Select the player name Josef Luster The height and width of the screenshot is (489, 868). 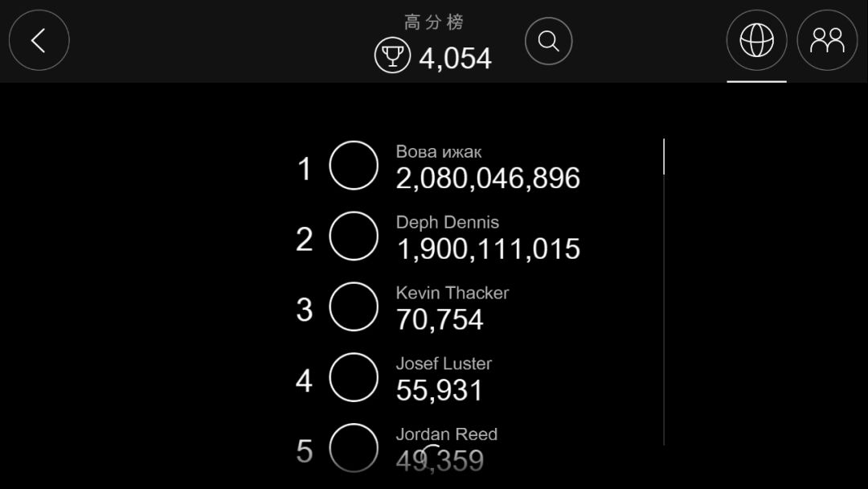coord(444,364)
